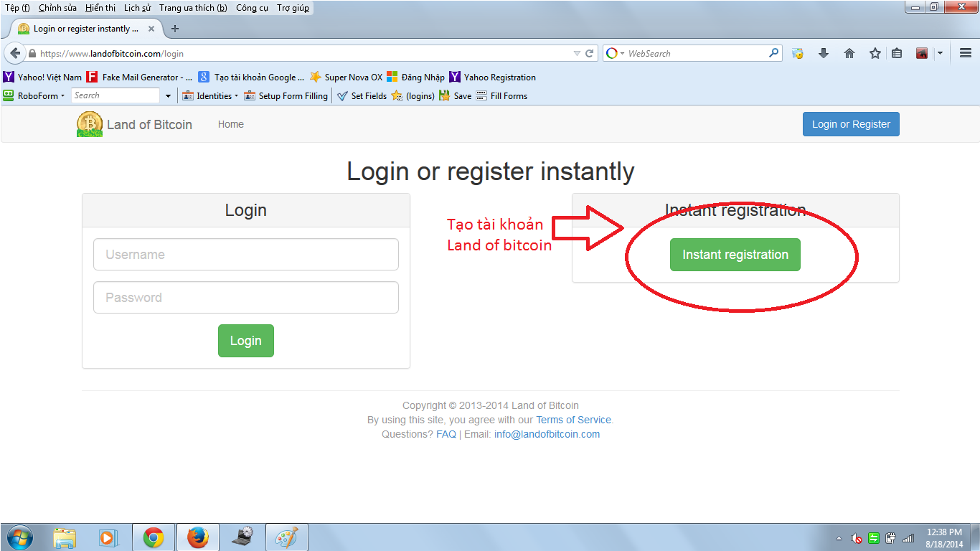Image resolution: width=980 pixels, height=551 pixels.
Task: Open the downloads arrow icon
Action: tap(824, 53)
